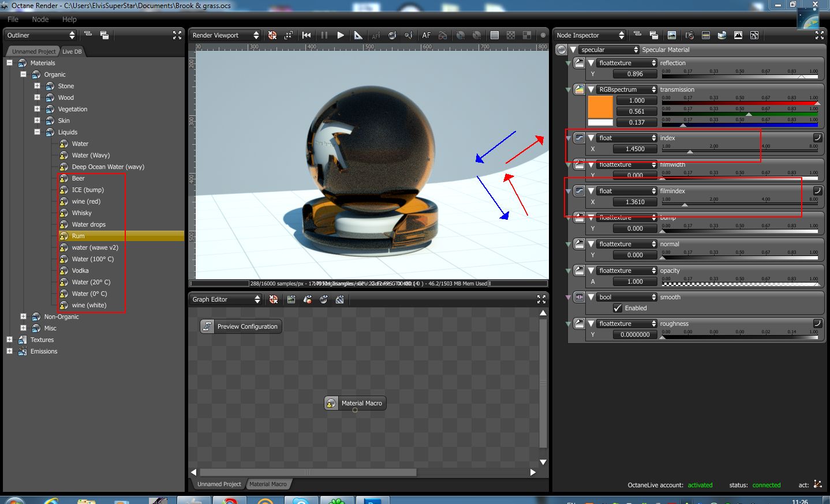Pause the render in the viewport toolbar

tap(324, 35)
